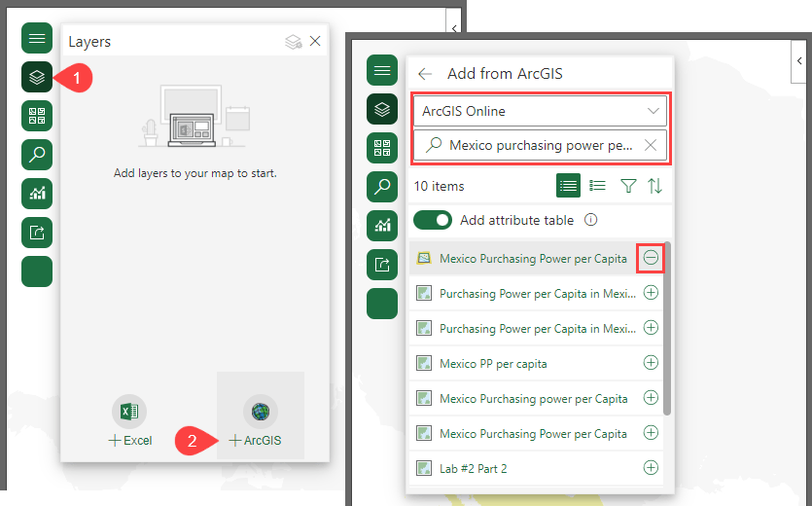Open Analysis icon in right window toolbar
The image size is (812, 506).
pos(382,226)
